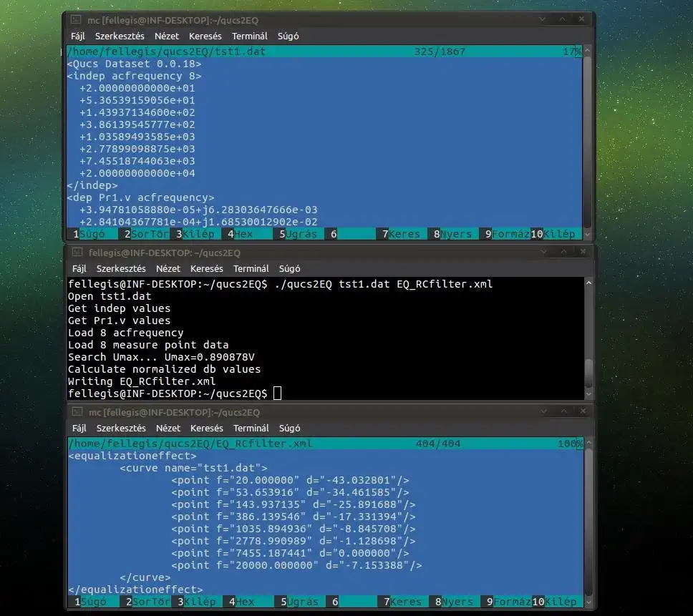Screen dimensions: 693x616
Task: Open Fájl menu in top window
Action: (x=78, y=36)
